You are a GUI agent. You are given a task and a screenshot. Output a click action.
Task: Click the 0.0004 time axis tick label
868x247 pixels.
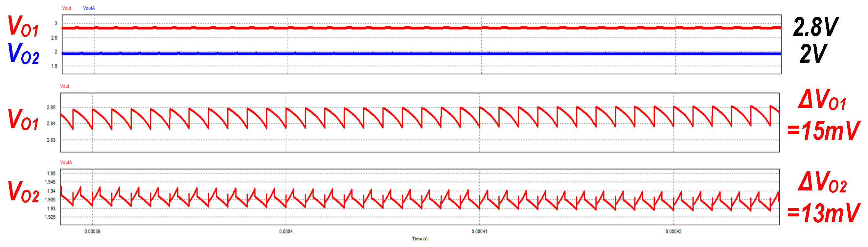click(286, 232)
